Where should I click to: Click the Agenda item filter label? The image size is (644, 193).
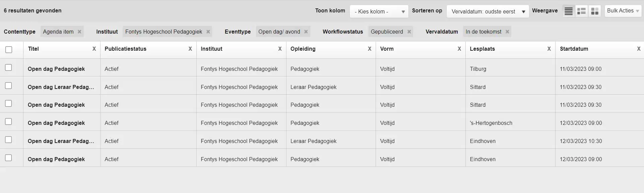58,32
